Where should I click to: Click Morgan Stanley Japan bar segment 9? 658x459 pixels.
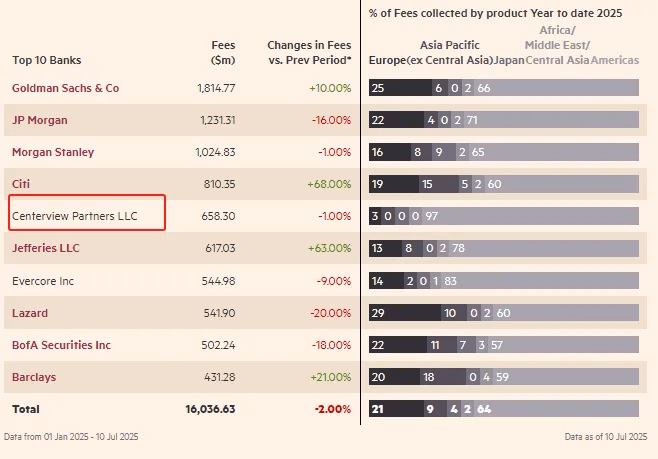click(x=444, y=152)
